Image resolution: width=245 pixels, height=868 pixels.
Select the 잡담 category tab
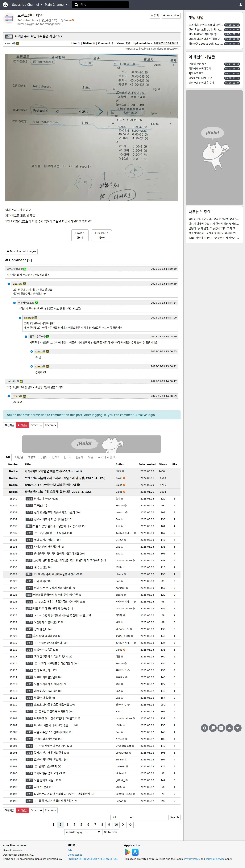pos(19,457)
